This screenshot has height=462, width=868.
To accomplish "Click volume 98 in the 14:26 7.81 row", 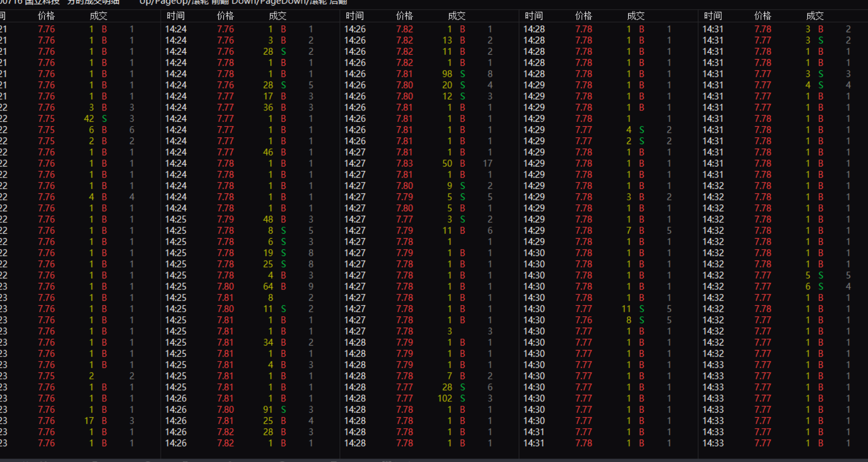I will [447, 74].
